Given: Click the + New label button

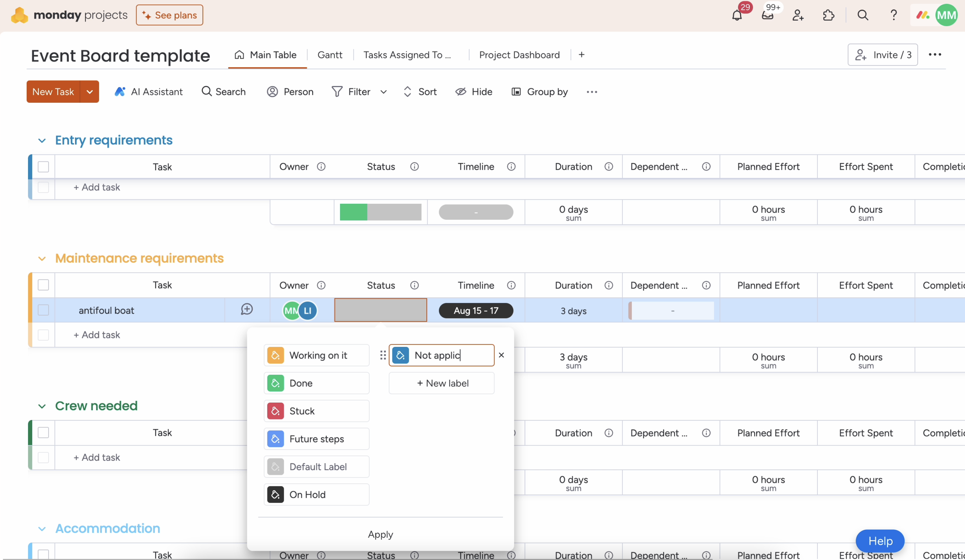Looking at the screenshot, I should pyautogui.click(x=442, y=383).
